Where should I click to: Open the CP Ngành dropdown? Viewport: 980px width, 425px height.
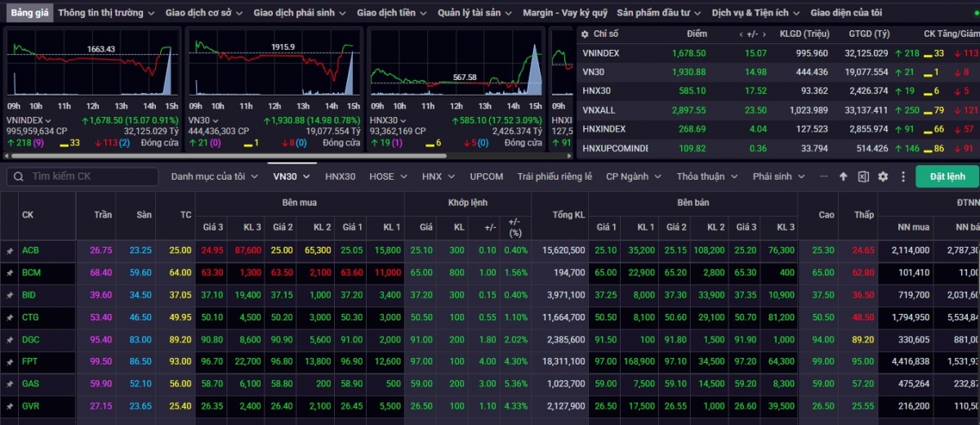(635, 177)
